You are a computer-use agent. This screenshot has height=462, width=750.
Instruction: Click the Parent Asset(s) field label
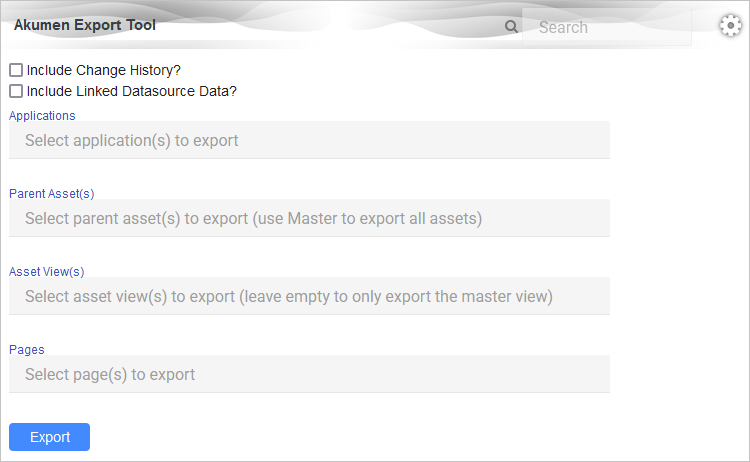(x=51, y=193)
